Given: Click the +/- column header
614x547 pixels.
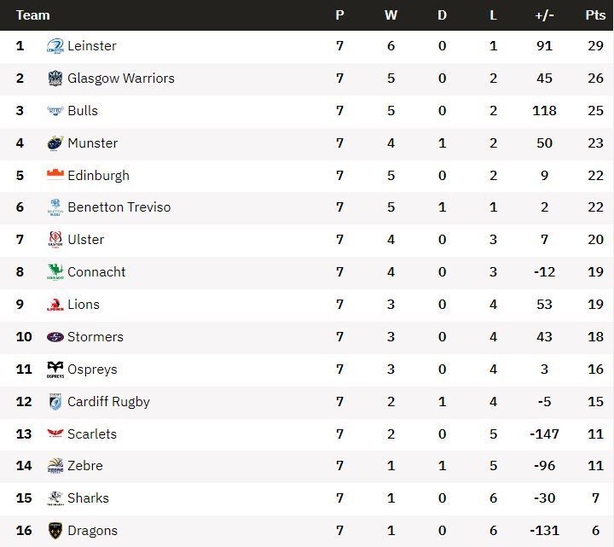Looking at the screenshot, I should click(544, 15).
